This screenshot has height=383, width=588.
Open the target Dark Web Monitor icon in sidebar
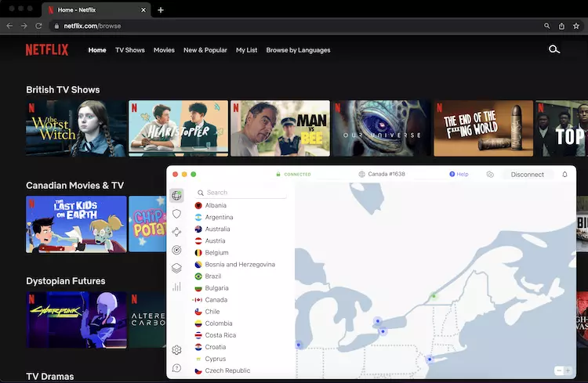pos(176,250)
